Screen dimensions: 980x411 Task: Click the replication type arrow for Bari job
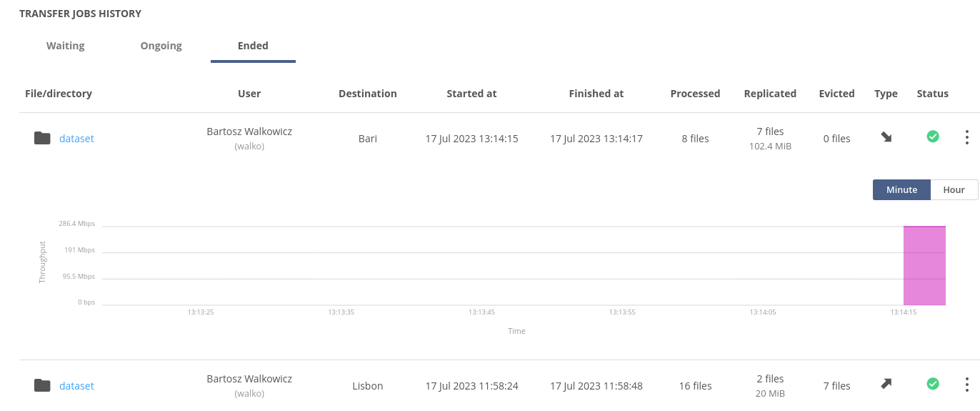tap(886, 137)
